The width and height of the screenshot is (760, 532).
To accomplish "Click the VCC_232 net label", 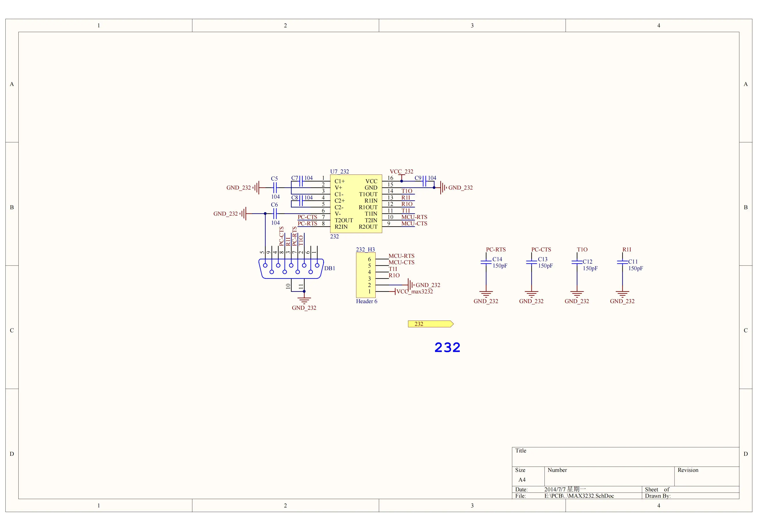I will click(401, 171).
